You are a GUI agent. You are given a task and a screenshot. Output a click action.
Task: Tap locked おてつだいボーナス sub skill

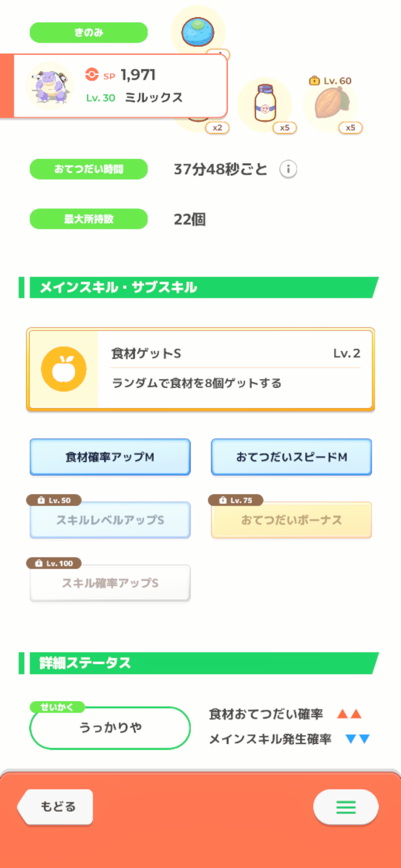[x=291, y=520]
